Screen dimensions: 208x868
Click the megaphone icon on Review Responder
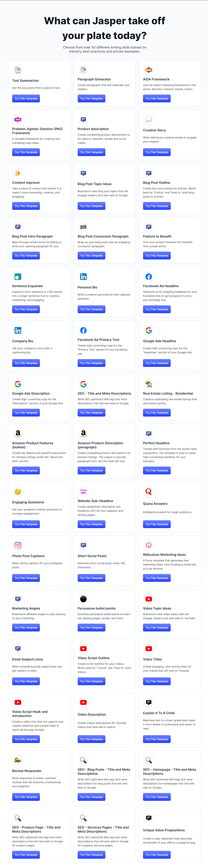click(x=18, y=760)
